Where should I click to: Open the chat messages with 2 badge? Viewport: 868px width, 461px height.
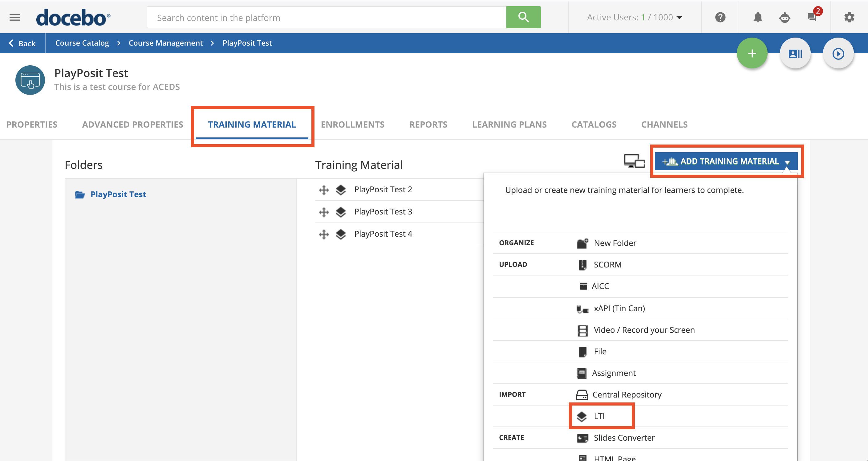[x=812, y=17]
